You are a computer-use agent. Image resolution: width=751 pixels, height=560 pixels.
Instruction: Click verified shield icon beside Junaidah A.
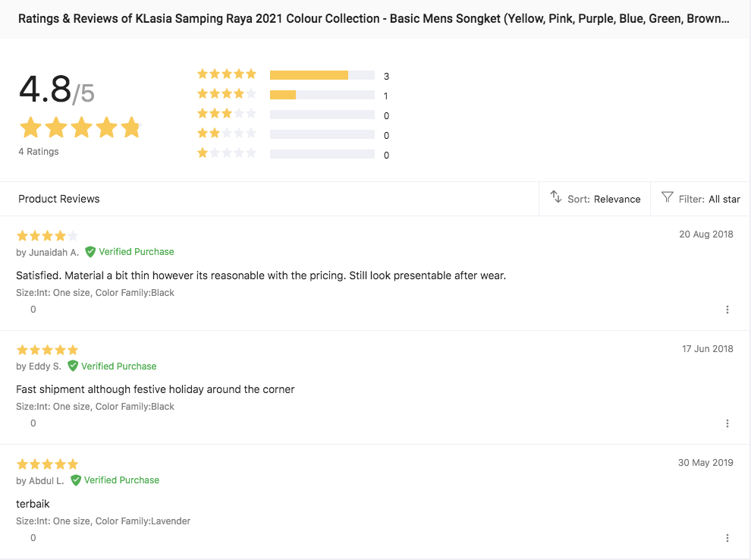click(90, 252)
